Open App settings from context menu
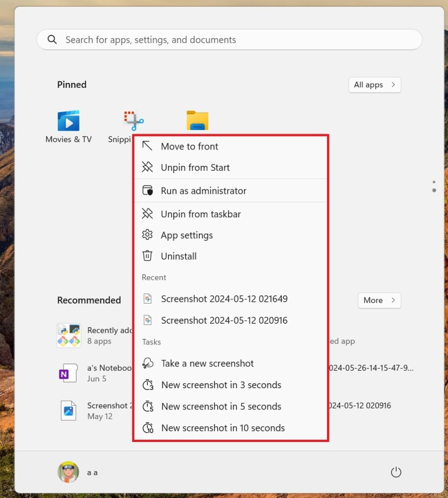 pos(186,235)
